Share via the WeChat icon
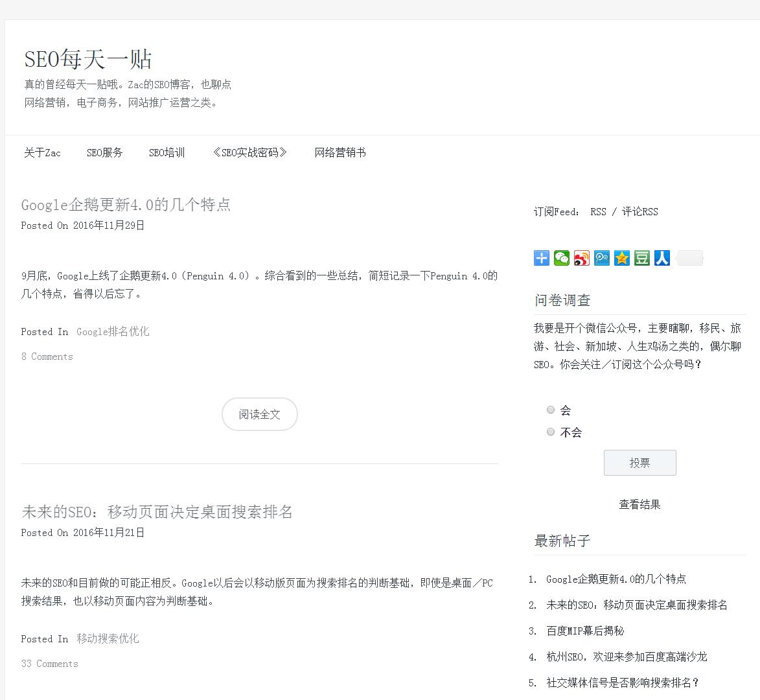The height and width of the screenshot is (700, 760). (x=562, y=258)
